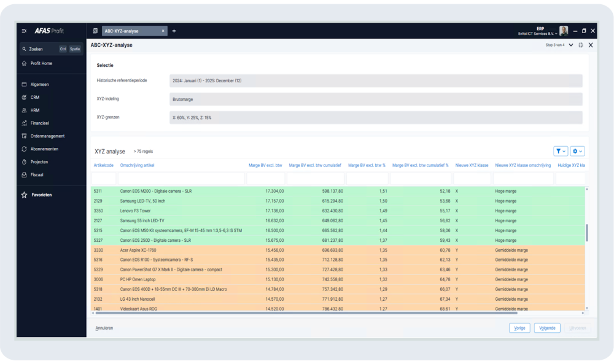Add a new tab with the plus icon

point(174,31)
